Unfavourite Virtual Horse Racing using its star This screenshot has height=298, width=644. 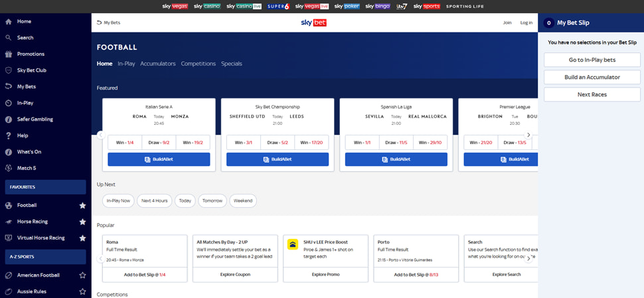(82, 238)
